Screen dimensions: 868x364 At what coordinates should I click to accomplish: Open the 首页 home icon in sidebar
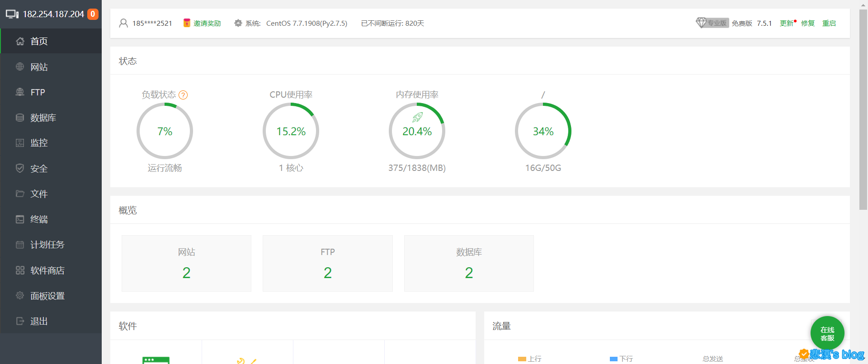[20, 41]
